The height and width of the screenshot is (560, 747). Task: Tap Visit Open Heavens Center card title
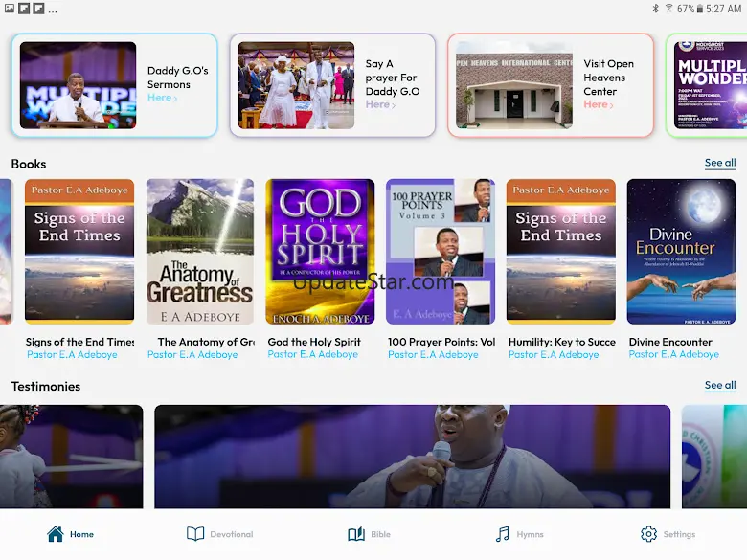(608, 78)
